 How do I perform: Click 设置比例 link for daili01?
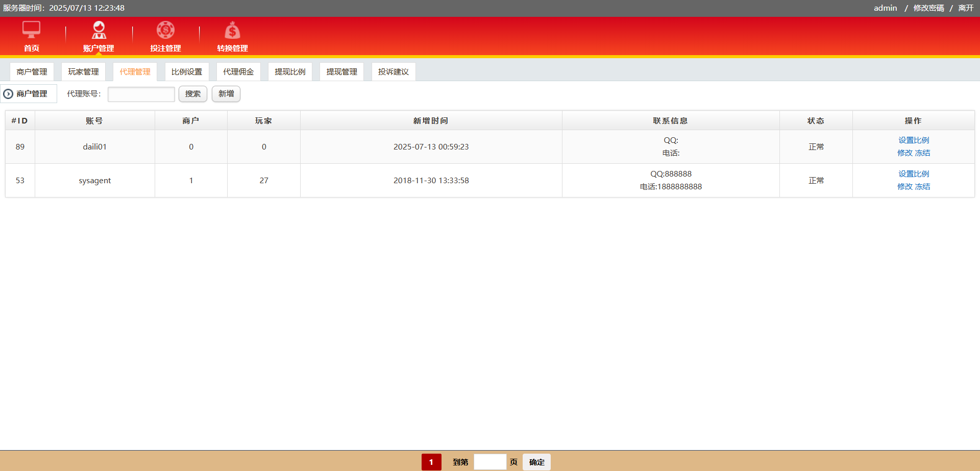click(x=913, y=140)
